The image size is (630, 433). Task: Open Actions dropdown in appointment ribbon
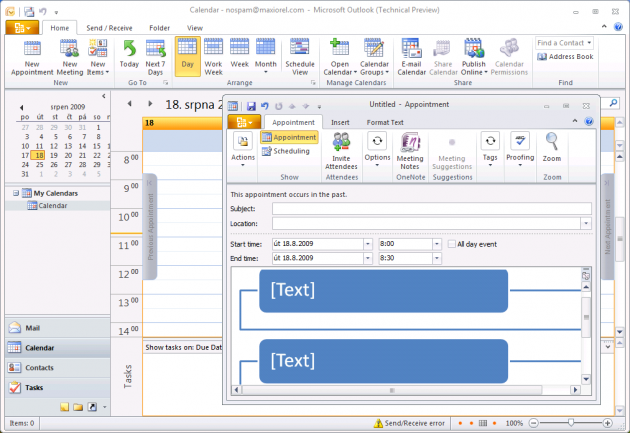243,149
